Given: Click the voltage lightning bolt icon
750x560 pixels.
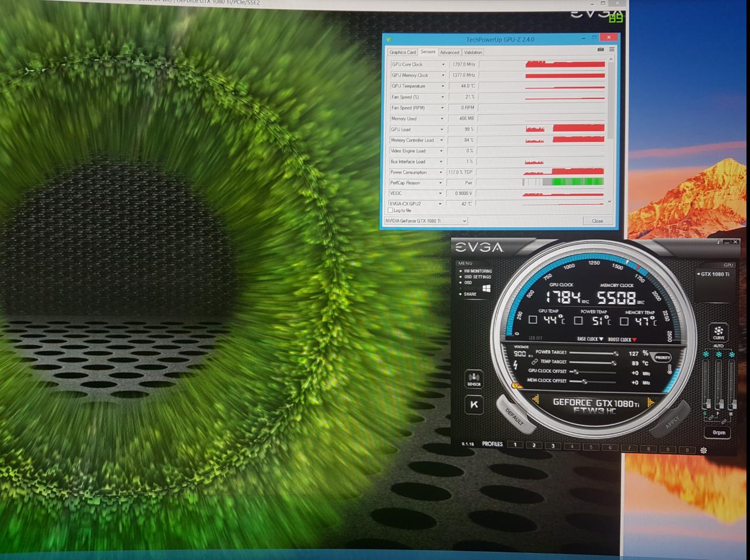Looking at the screenshot, I should click(516, 365).
